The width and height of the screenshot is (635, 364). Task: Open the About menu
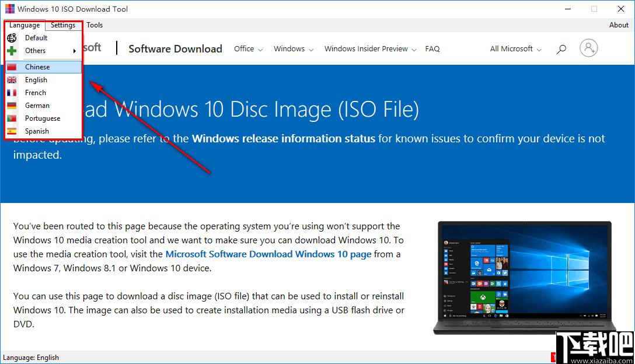(x=619, y=24)
